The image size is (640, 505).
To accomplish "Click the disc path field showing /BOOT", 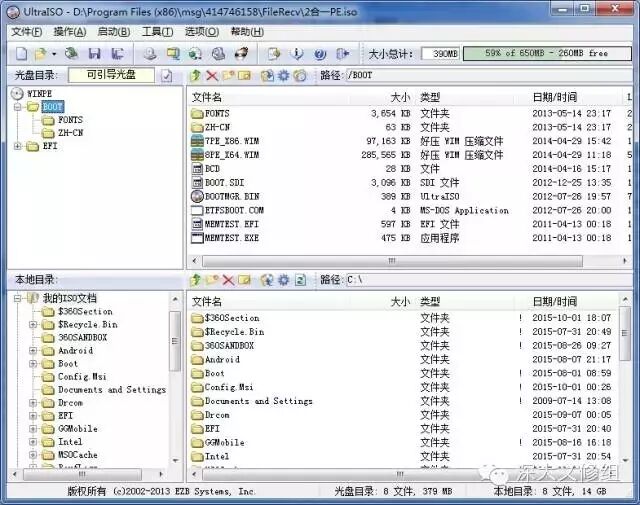I will pyautogui.click(x=489, y=75).
